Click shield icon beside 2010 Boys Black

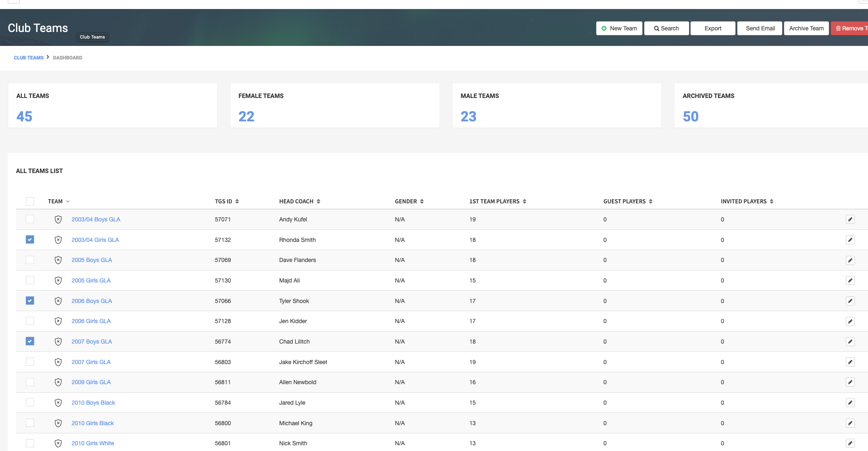[58, 403]
